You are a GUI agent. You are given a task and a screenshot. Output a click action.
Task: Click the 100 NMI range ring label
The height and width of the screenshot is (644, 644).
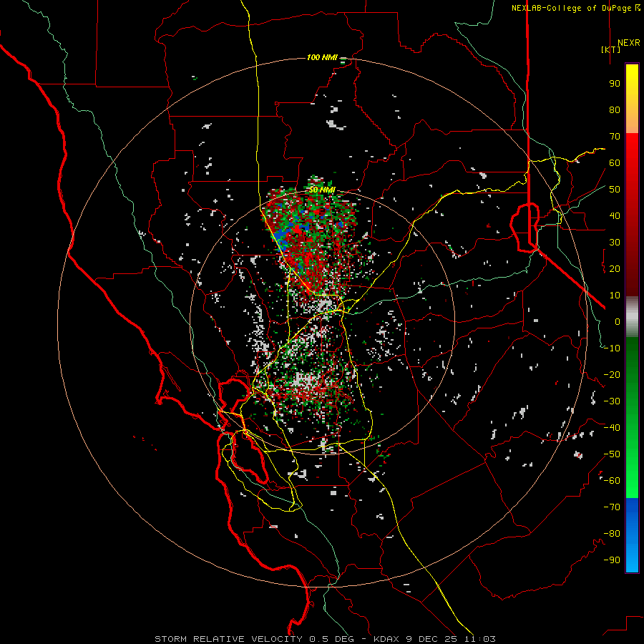pos(322,57)
